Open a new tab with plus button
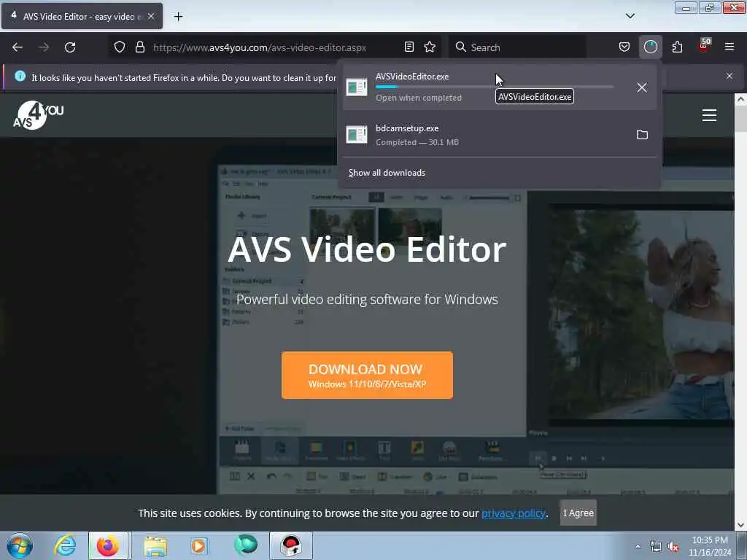This screenshot has width=747, height=560. coord(178,17)
